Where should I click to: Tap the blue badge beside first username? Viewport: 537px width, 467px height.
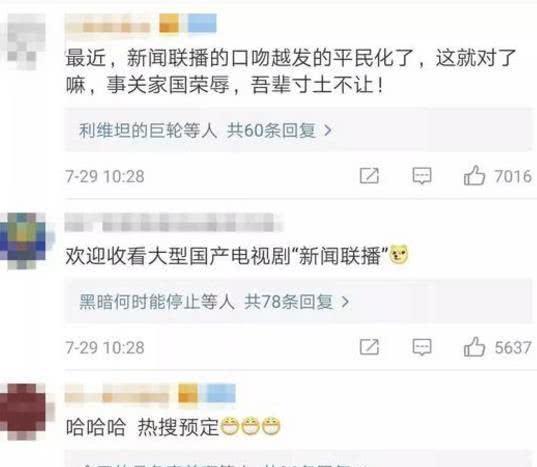click(202, 23)
